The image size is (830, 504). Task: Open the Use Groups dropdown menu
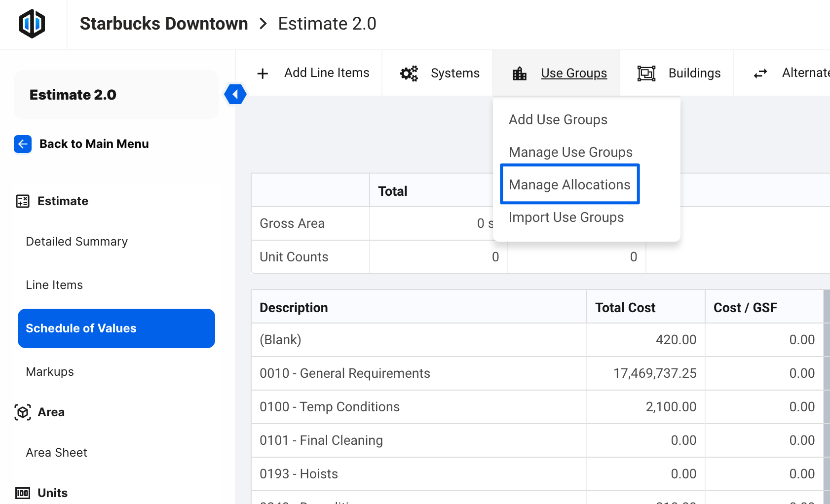pos(574,73)
